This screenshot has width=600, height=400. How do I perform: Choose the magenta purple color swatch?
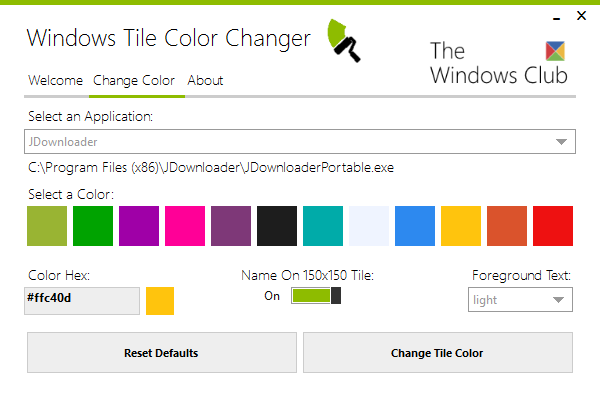[x=139, y=226]
